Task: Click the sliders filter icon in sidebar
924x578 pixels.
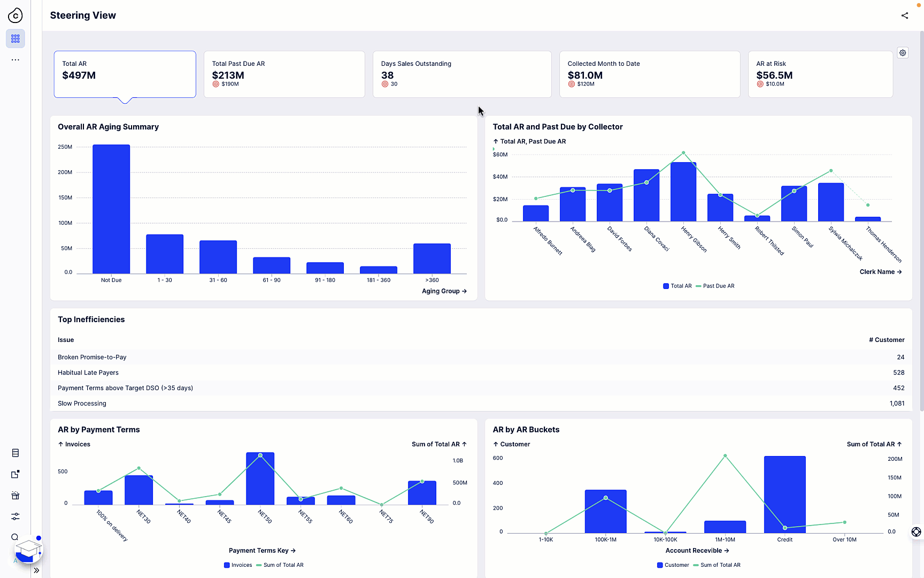Action: point(15,516)
